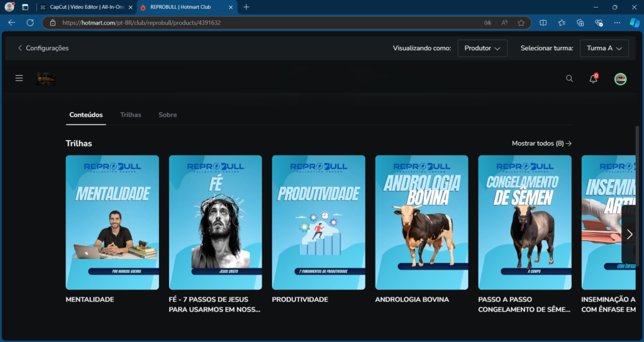Switch to the Sobre tab
Viewport: 644px width, 342px height.
click(x=167, y=115)
